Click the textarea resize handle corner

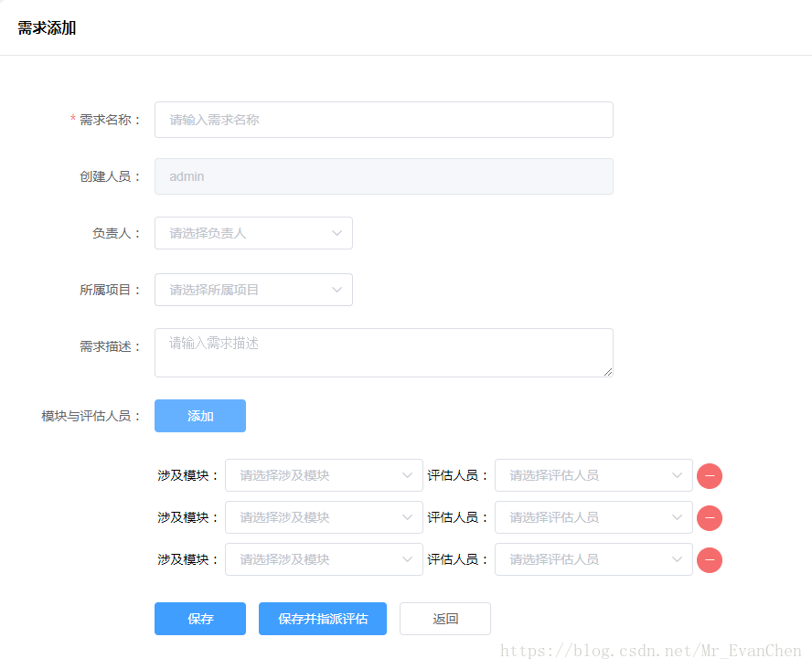click(608, 372)
